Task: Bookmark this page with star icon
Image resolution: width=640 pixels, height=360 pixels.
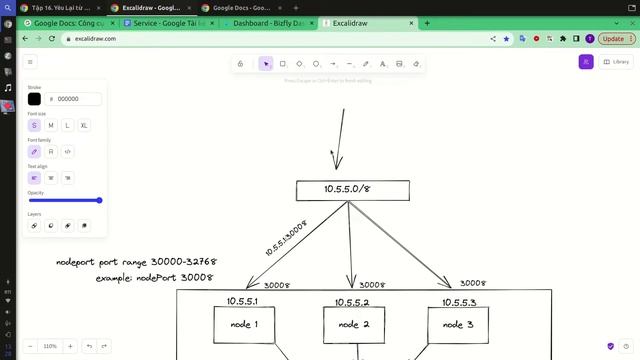Action: pyautogui.click(x=507, y=39)
